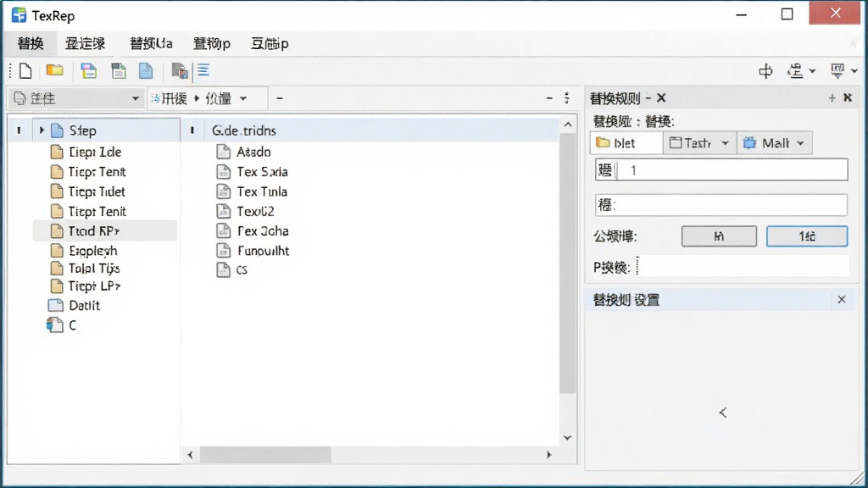Click the grey button left of the highlighted one

click(x=719, y=236)
